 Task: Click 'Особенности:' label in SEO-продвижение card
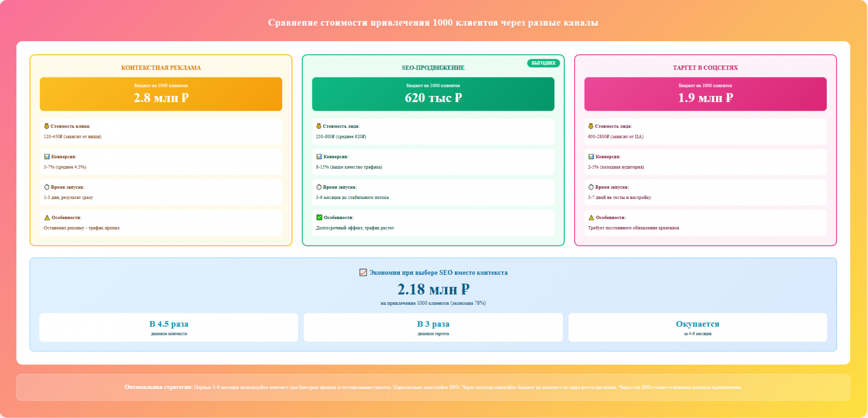(339, 217)
